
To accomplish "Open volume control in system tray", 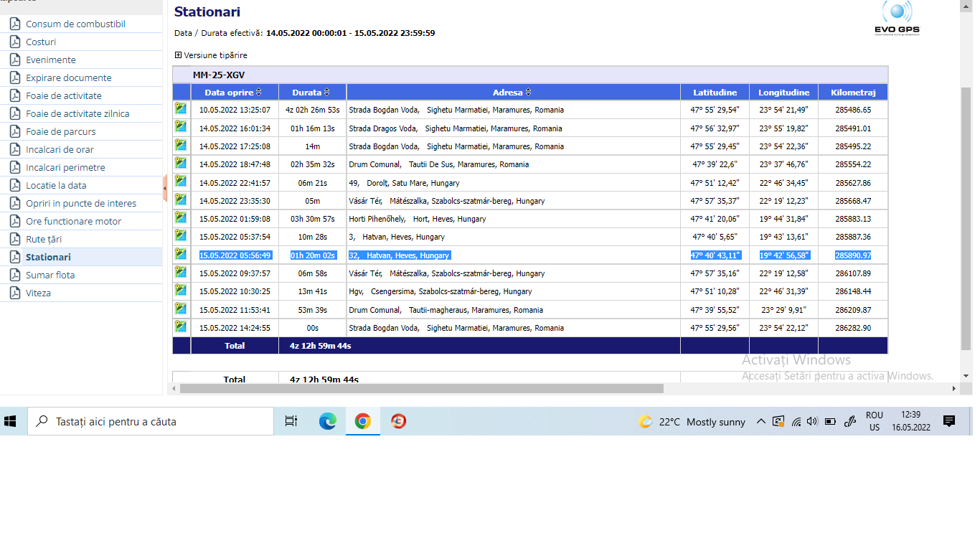I will point(812,422).
